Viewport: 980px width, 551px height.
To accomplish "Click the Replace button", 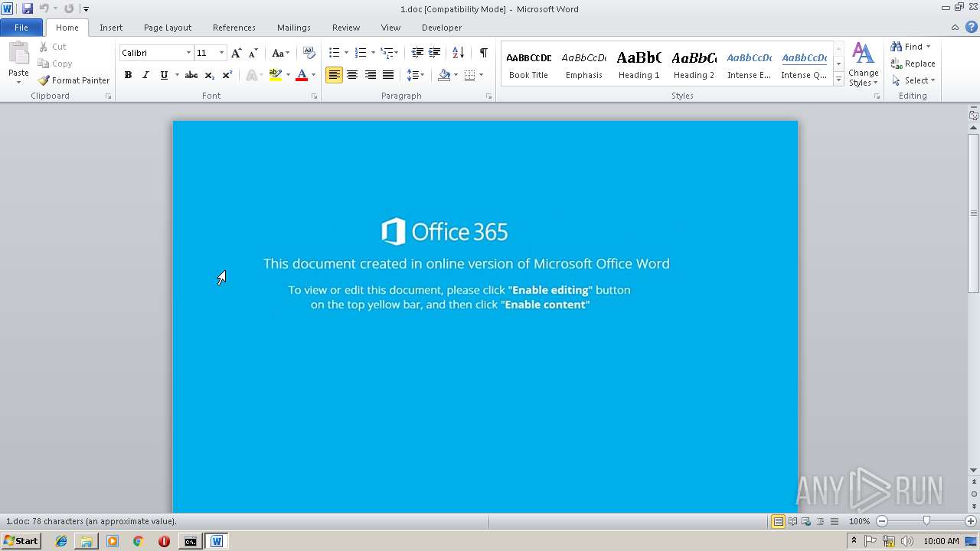I will point(913,64).
